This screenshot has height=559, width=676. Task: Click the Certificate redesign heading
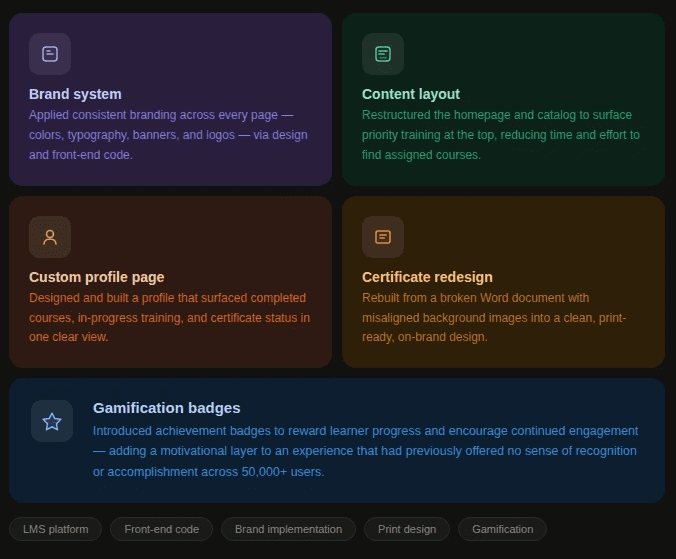427,277
